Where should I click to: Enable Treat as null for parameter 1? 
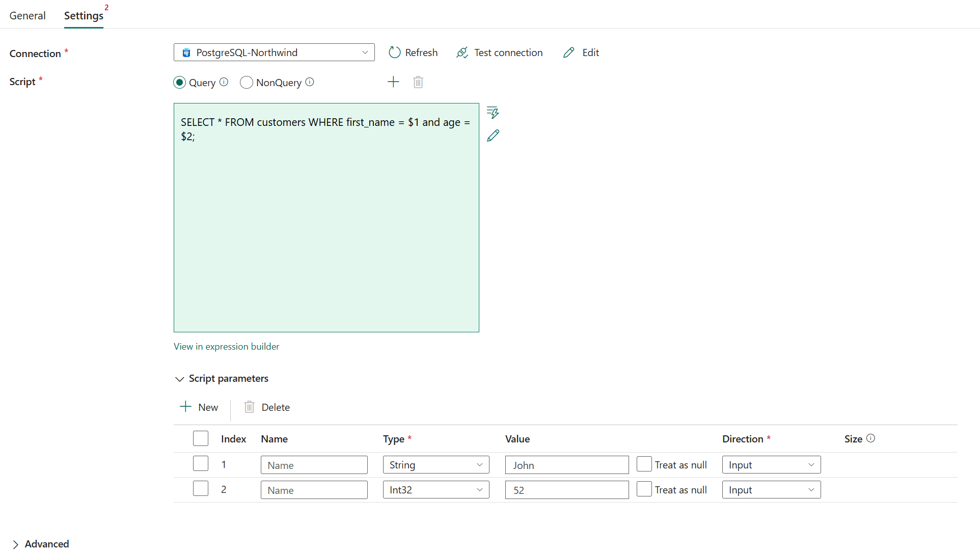pyautogui.click(x=644, y=464)
